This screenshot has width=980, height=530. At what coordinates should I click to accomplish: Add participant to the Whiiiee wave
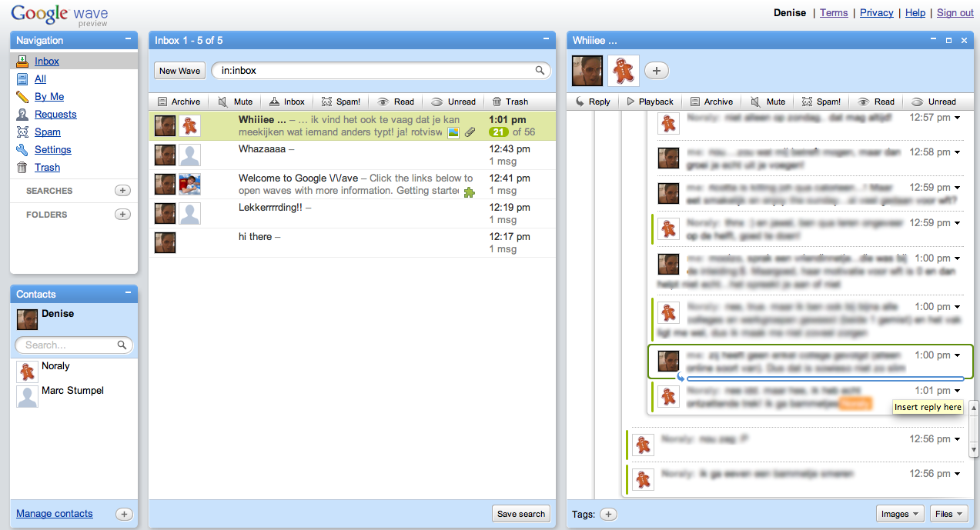(x=656, y=71)
